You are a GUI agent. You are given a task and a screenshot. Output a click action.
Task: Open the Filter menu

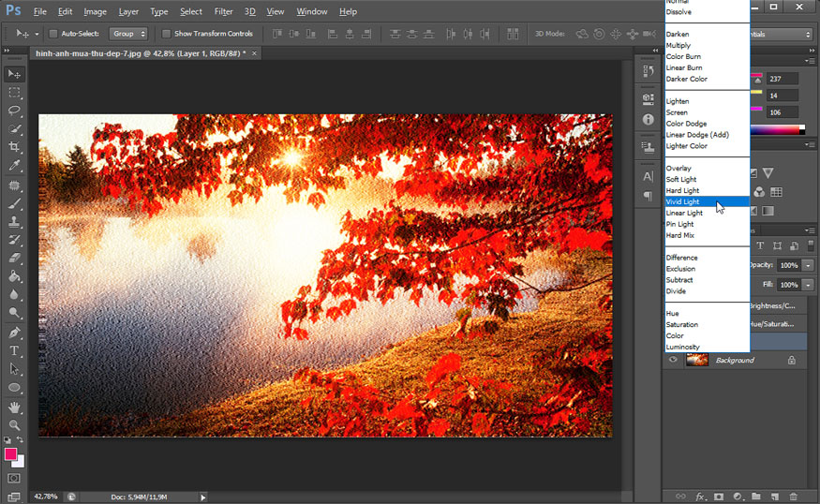click(223, 11)
